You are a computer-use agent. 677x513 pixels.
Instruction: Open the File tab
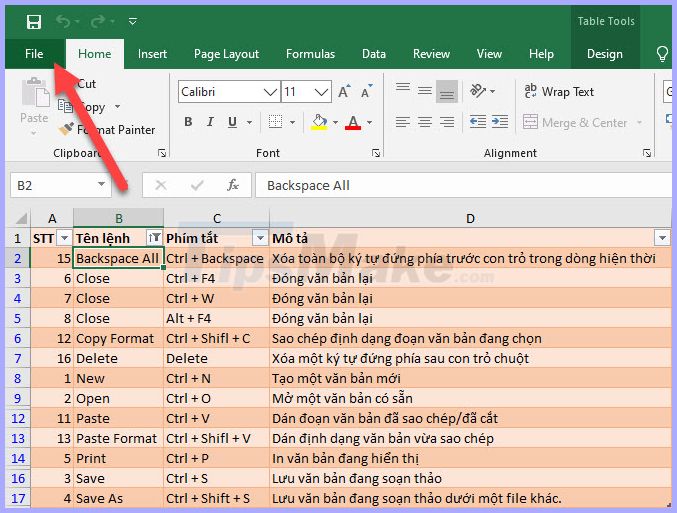pyautogui.click(x=34, y=54)
